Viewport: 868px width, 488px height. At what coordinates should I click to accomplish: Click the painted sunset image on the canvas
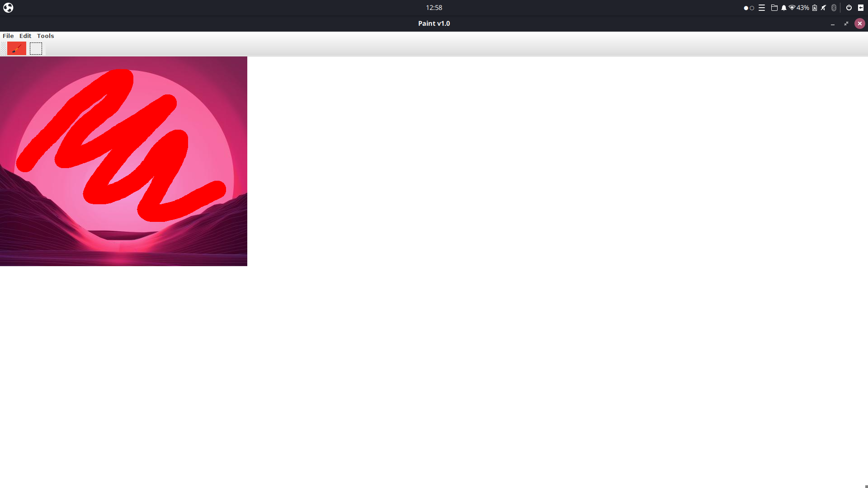pyautogui.click(x=123, y=161)
